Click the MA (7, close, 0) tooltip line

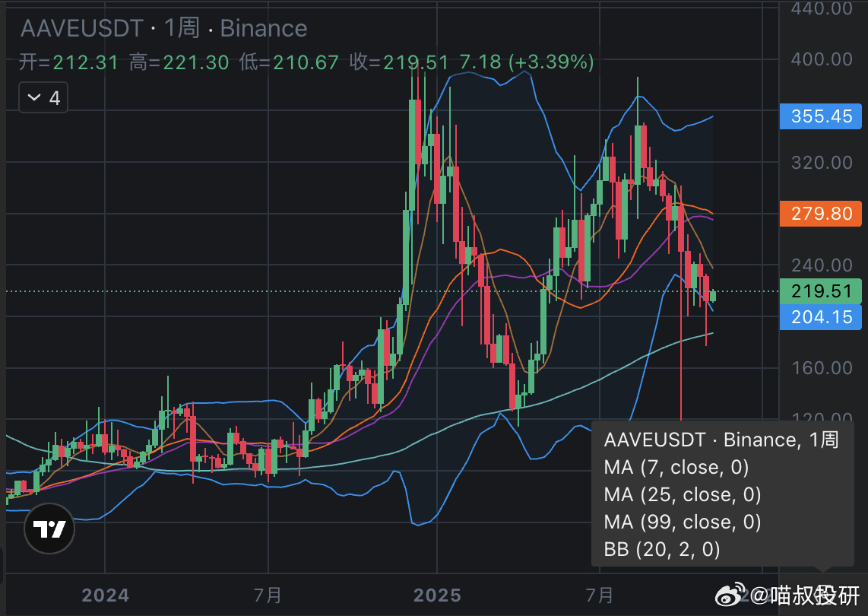(x=676, y=467)
